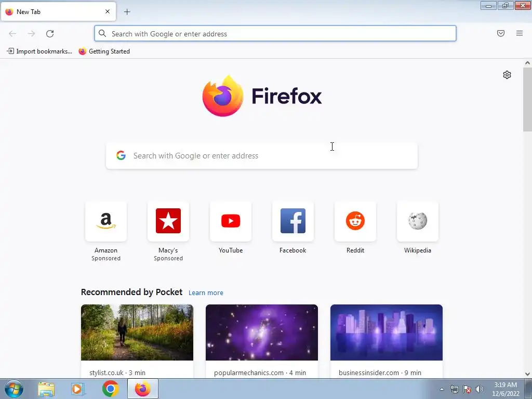Viewport: 532px width, 399px height.
Task: Click the forward navigation arrow
Action: coord(31,34)
